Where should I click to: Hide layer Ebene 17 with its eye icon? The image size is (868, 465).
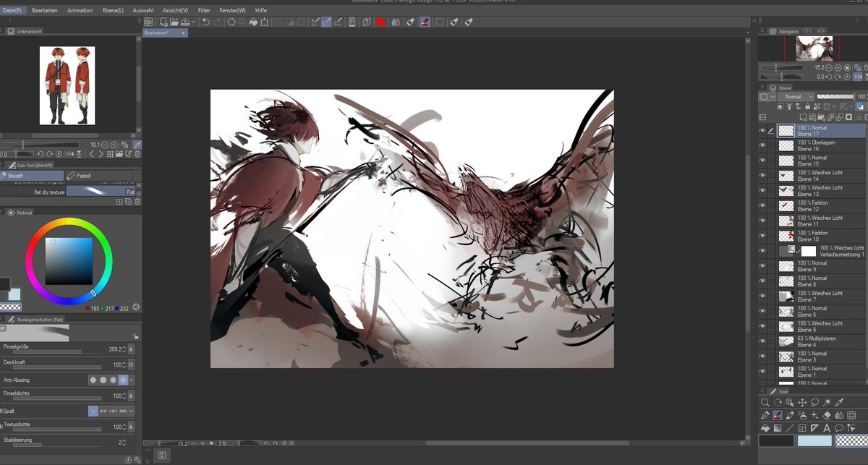762,131
